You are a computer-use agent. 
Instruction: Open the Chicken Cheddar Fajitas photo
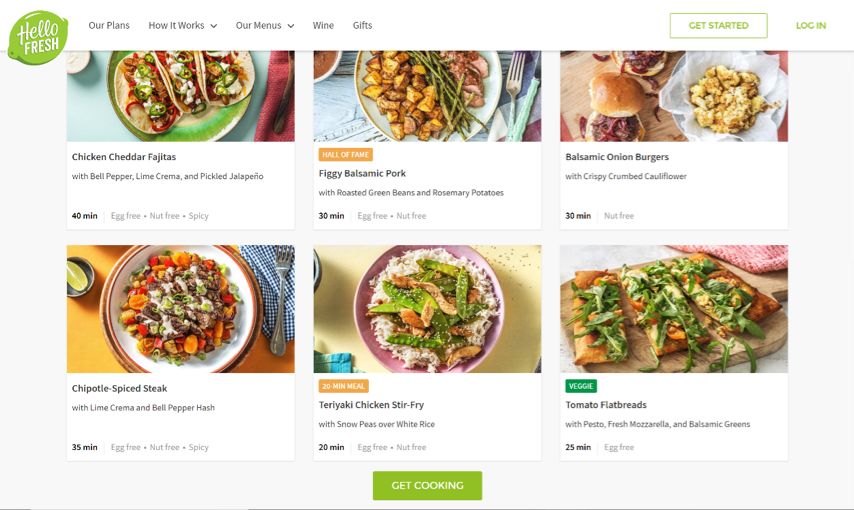pyautogui.click(x=181, y=95)
